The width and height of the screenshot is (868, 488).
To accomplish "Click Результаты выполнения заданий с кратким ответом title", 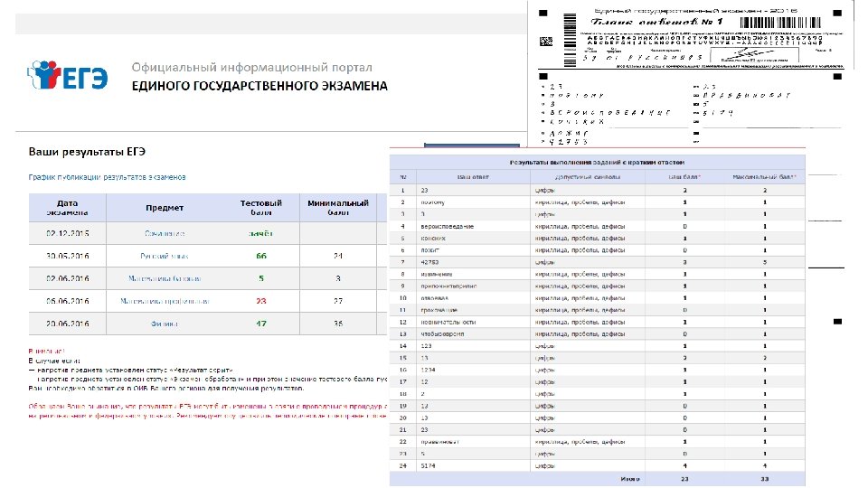I will [x=597, y=163].
